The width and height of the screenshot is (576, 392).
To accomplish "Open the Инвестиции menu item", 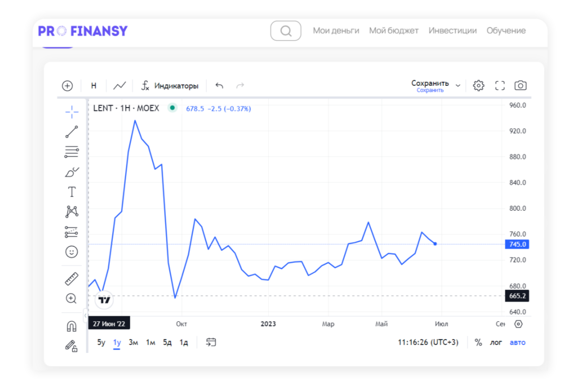I will tap(453, 31).
